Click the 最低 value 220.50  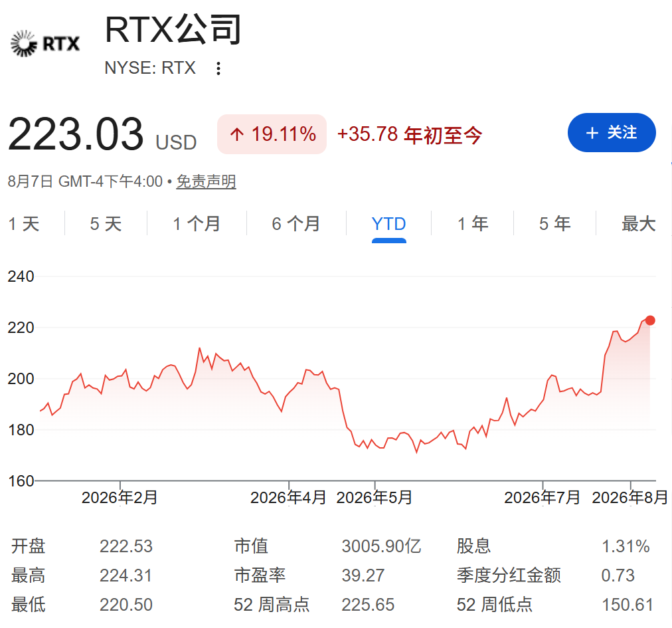126,605
